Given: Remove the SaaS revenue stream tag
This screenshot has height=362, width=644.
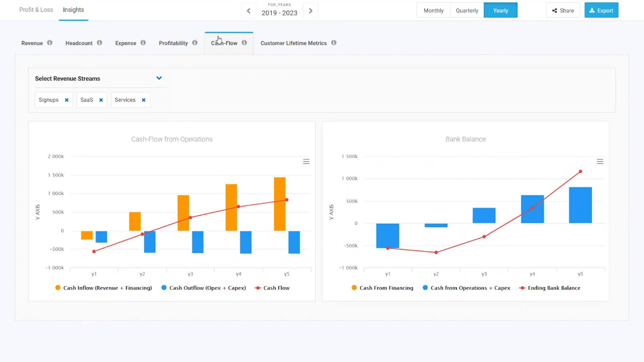Looking at the screenshot, I should point(101,100).
